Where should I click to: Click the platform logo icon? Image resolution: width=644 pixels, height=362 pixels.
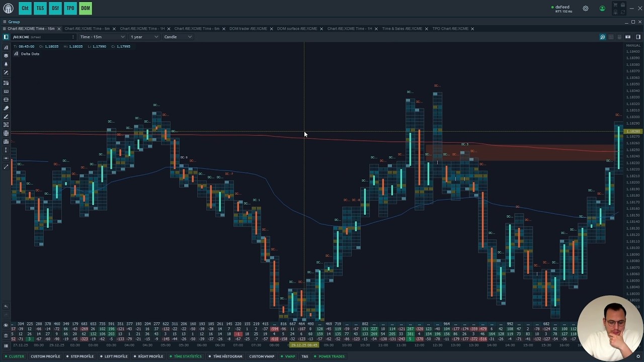tap(8, 8)
